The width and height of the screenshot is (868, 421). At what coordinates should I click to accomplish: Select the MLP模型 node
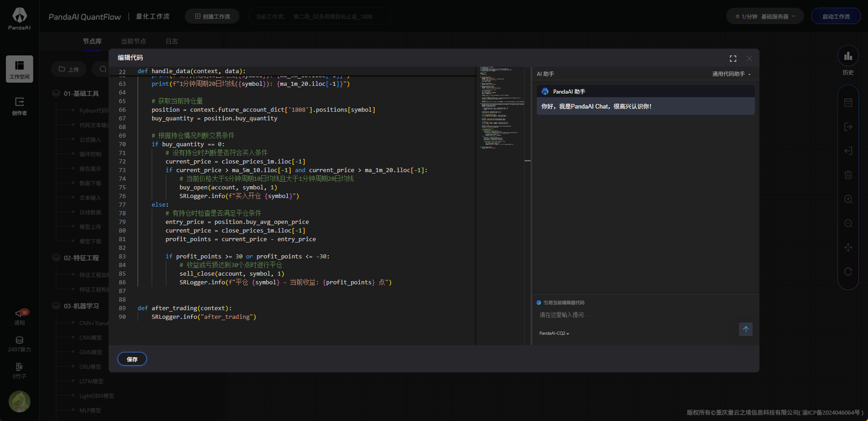tap(90, 411)
